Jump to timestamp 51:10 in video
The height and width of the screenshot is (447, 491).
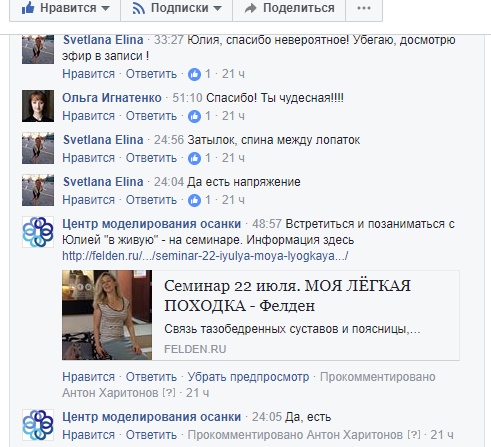pos(187,98)
